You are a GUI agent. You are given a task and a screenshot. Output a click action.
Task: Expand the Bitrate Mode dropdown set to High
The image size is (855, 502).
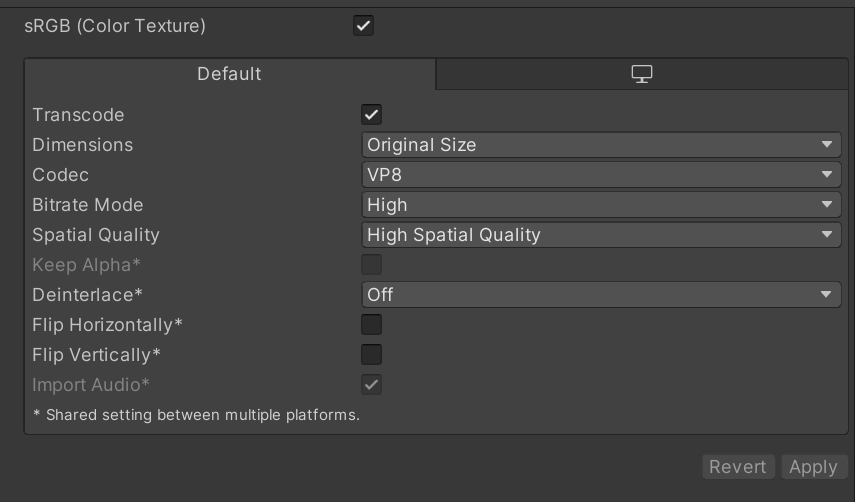600,205
